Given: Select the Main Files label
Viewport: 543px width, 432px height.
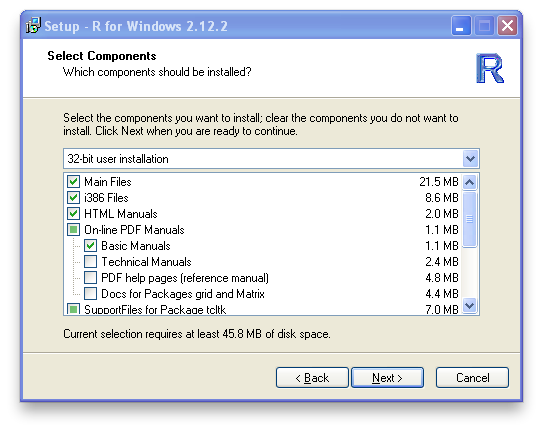Looking at the screenshot, I should [108, 182].
